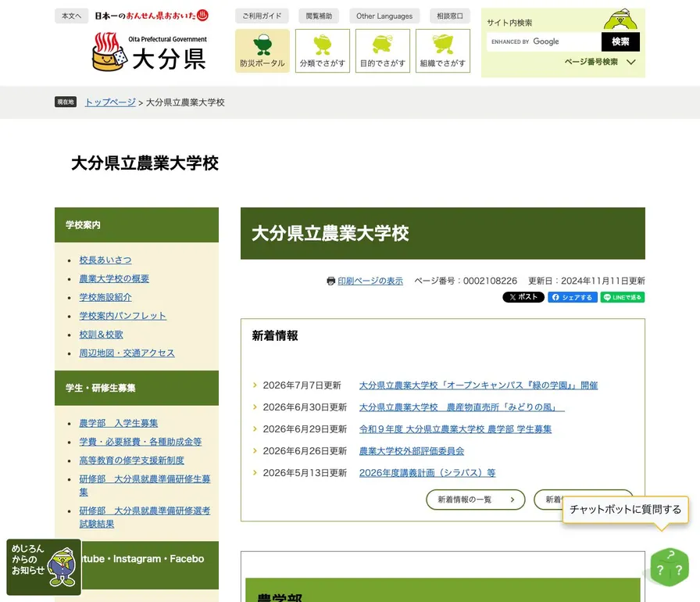Open 令和９年度 農学部 学生募集 news link
This screenshot has height=602, width=700.
coord(455,429)
